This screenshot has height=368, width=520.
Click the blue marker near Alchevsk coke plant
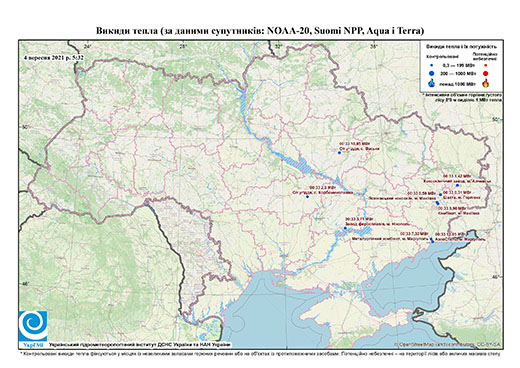(457, 185)
